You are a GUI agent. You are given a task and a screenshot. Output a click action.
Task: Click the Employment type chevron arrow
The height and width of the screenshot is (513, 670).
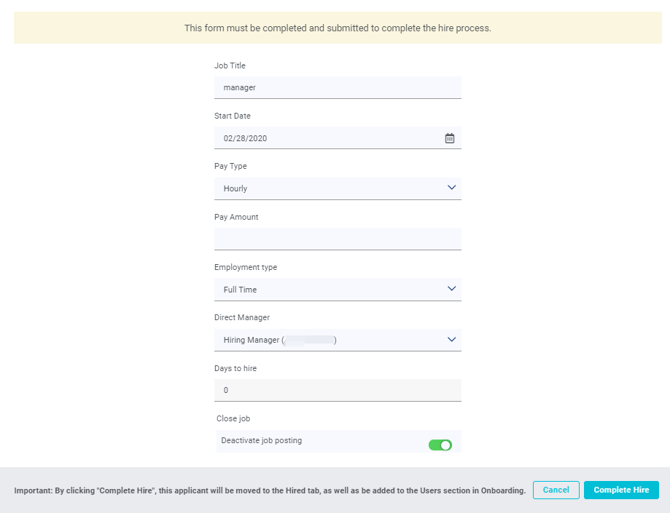point(451,289)
